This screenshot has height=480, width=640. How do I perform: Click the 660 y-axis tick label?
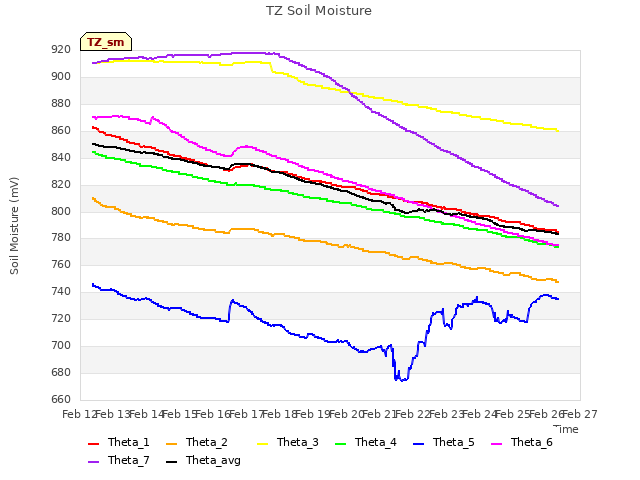click(61, 399)
